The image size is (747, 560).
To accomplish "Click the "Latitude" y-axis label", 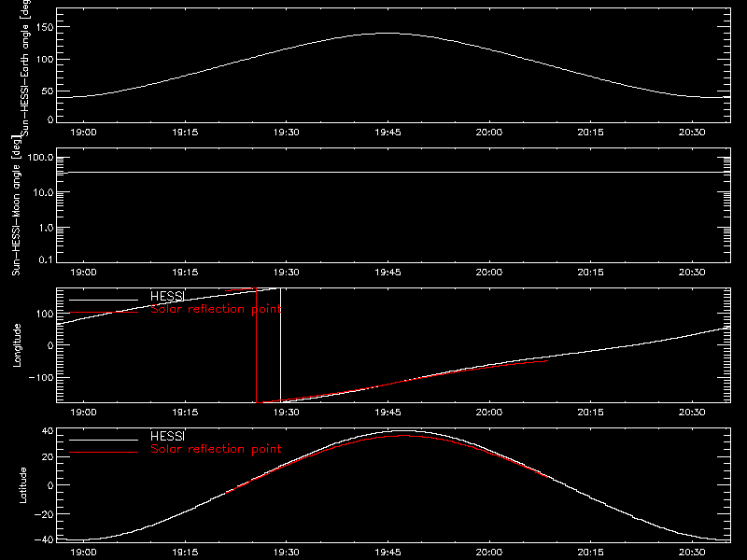I will (22, 485).
